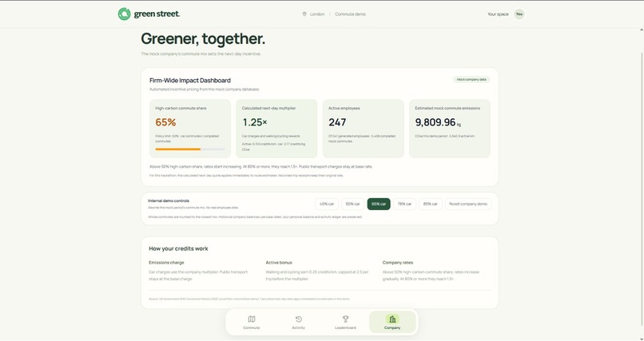
Task: Switch to the Company tab label
Action: 392,328
